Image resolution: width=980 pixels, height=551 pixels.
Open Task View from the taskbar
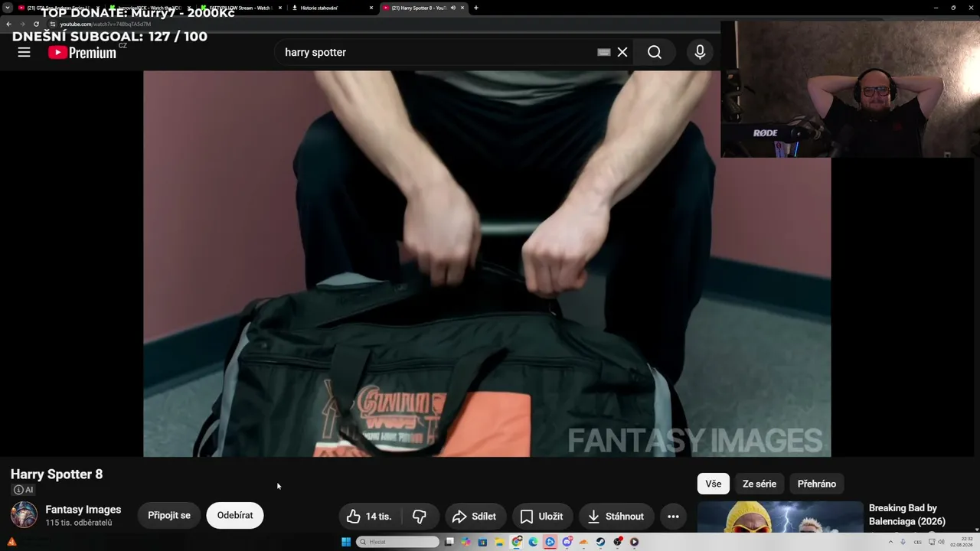(449, 542)
